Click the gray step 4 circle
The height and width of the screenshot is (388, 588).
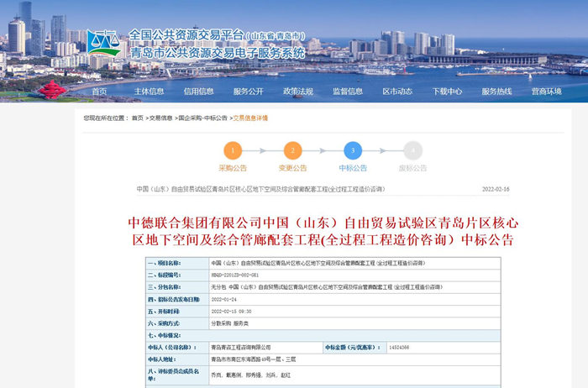click(x=412, y=150)
